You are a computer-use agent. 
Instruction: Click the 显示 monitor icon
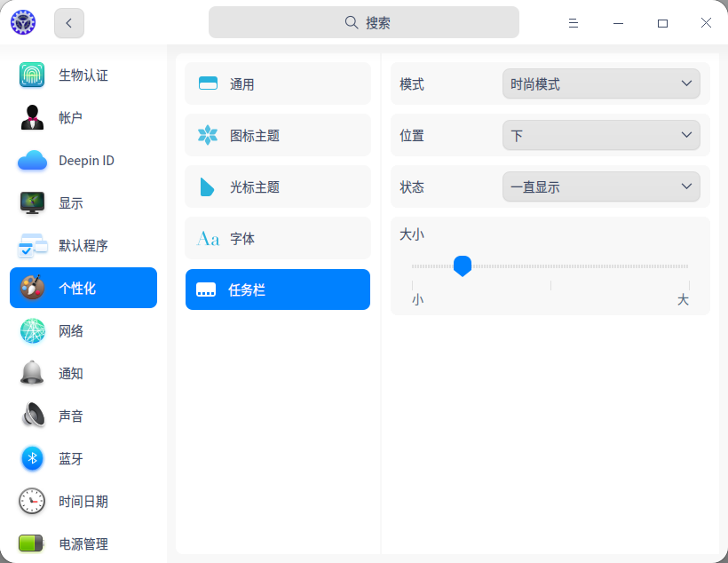pos(32,203)
